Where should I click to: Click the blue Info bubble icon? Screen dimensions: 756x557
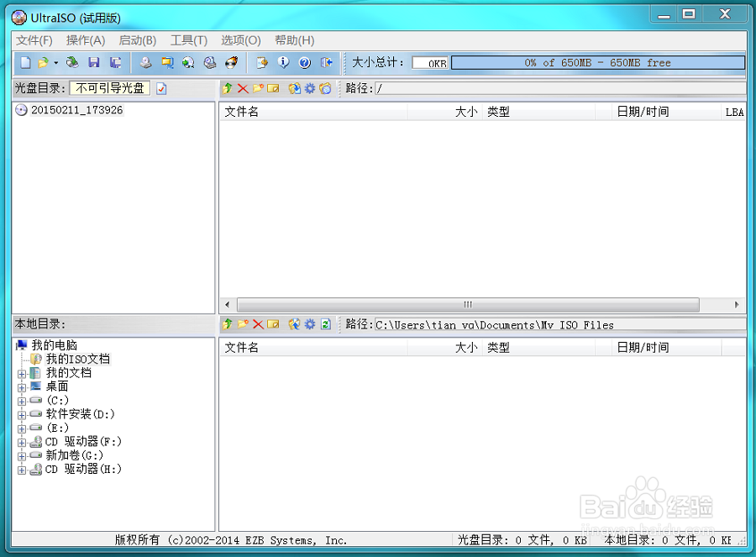click(284, 63)
